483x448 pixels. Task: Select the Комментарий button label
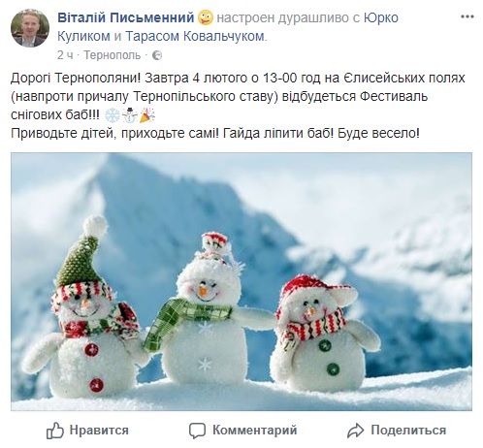tap(255, 431)
